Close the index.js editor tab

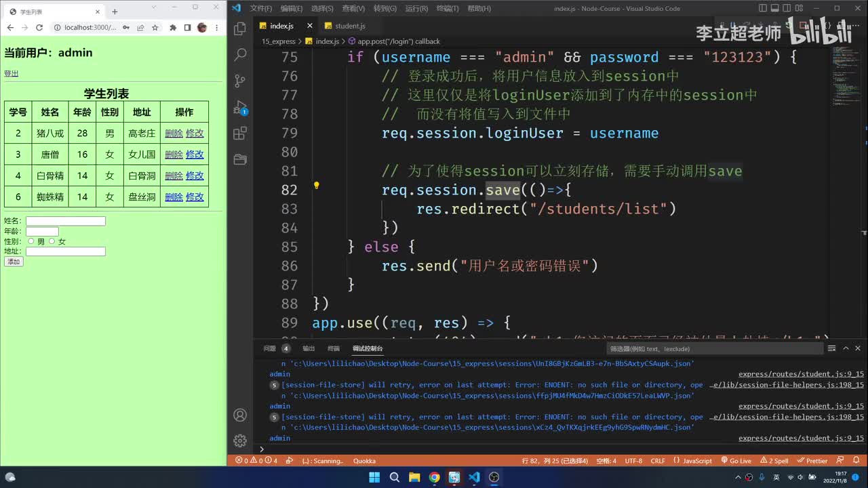(x=309, y=26)
